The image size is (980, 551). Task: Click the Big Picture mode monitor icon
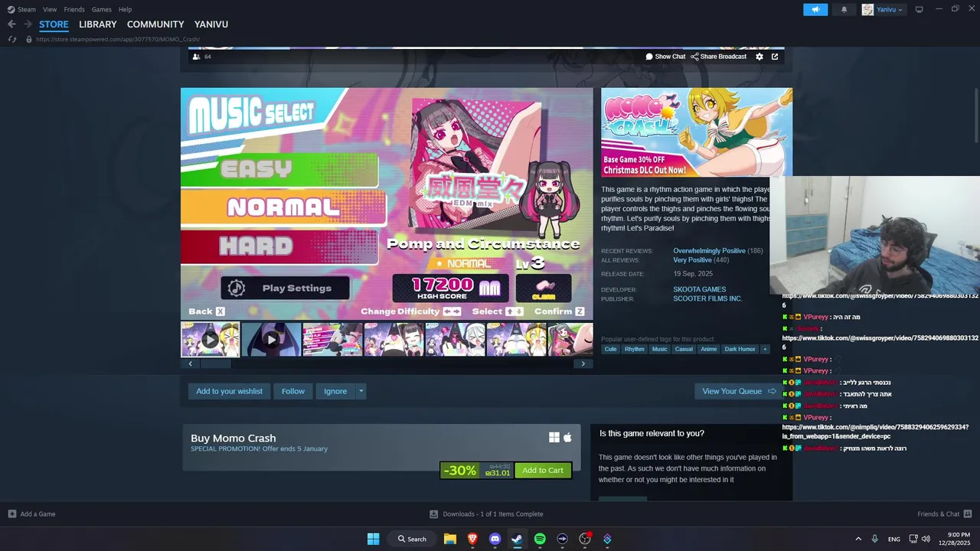[920, 9]
